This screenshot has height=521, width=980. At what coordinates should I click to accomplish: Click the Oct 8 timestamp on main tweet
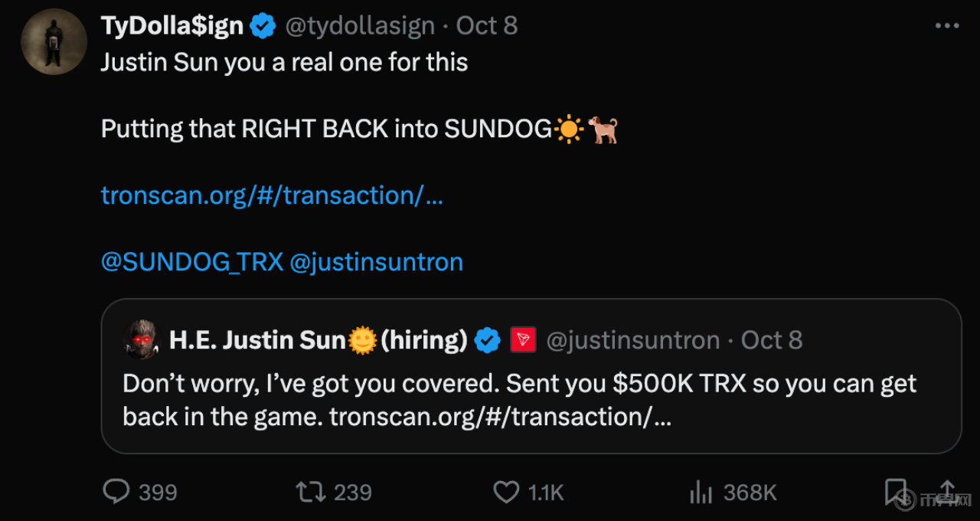pos(486,25)
